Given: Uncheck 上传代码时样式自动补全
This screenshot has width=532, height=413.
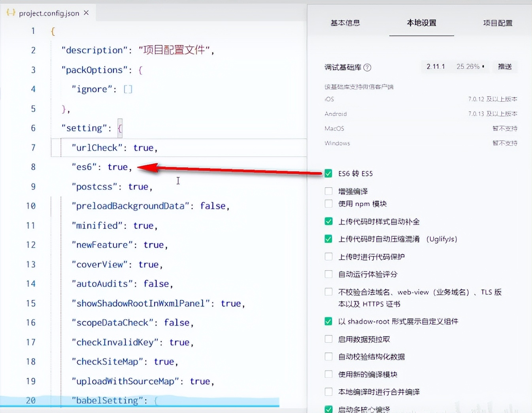Looking at the screenshot, I should click(x=328, y=222).
